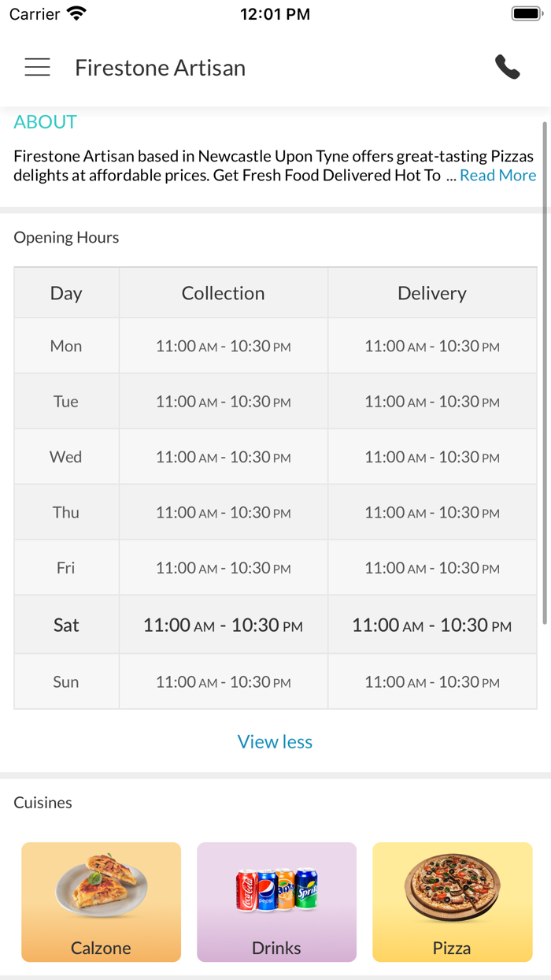This screenshot has width=551, height=980.
Task: Click the Cuisines section label
Action: (x=43, y=802)
